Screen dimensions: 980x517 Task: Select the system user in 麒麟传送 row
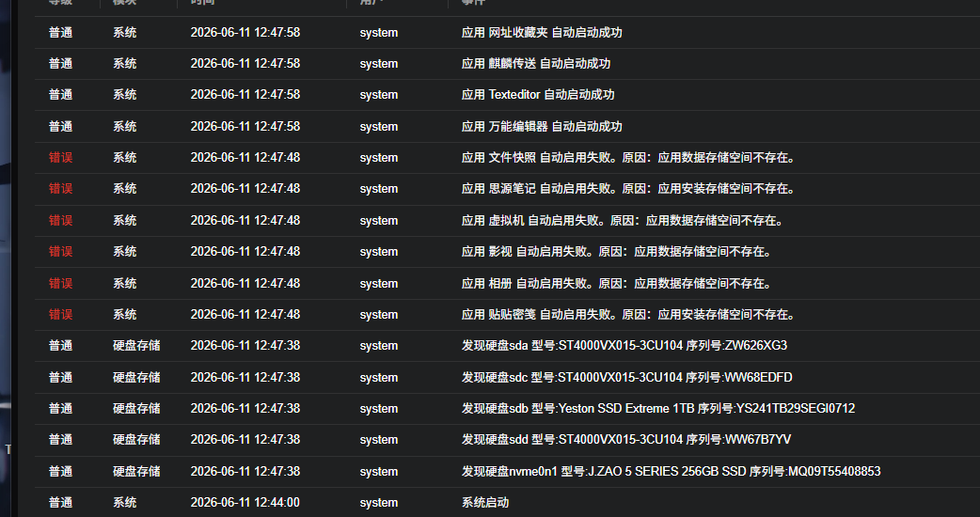379,64
